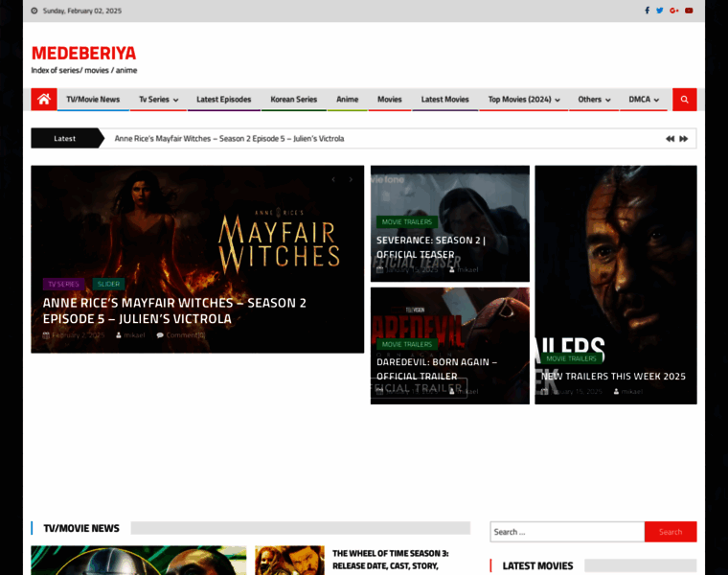The height and width of the screenshot is (575, 728).
Task: Open Daredevil: Born Again Official Trailer post
Action: (x=437, y=369)
